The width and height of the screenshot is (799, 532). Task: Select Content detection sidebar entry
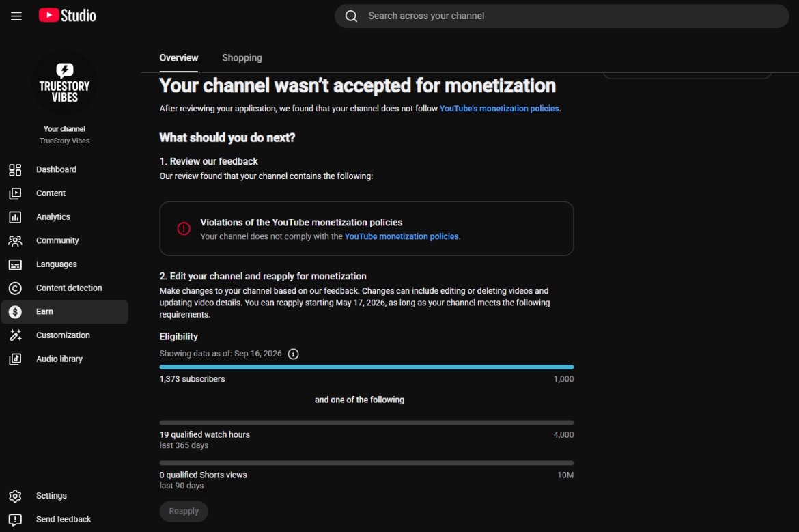pyautogui.click(x=65, y=288)
